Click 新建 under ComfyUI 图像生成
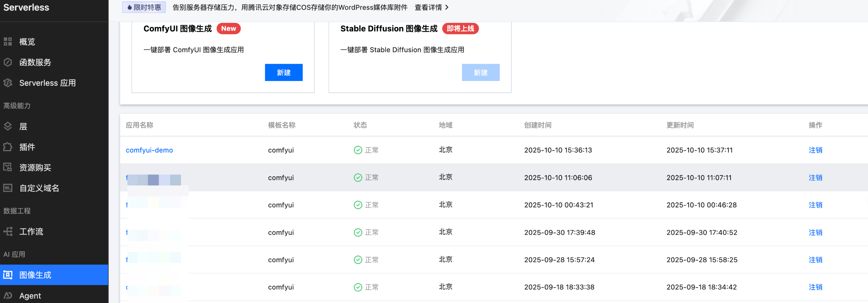868x303 pixels. 284,73
